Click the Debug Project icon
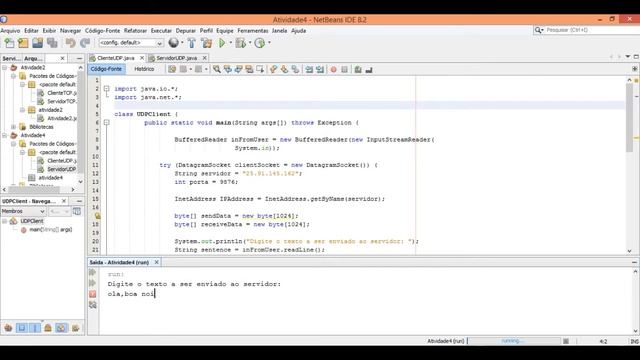The image size is (640, 360). [x=240, y=42]
